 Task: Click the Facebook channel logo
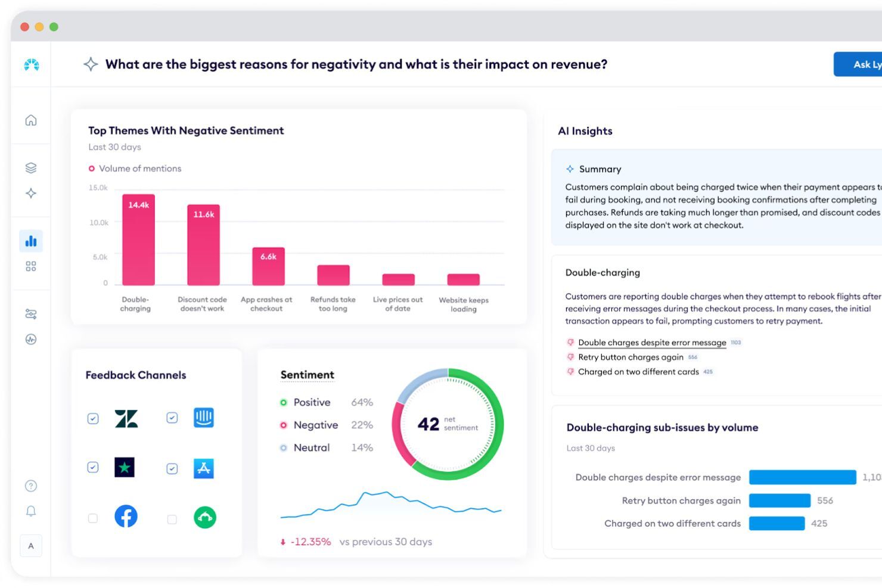click(x=126, y=516)
